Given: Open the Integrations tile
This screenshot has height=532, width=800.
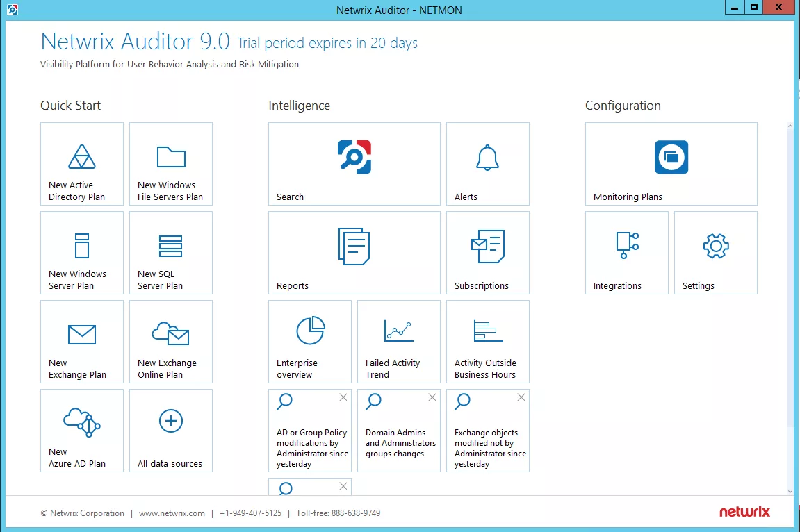Looking at the screenshot, I should tap(626, 253).
